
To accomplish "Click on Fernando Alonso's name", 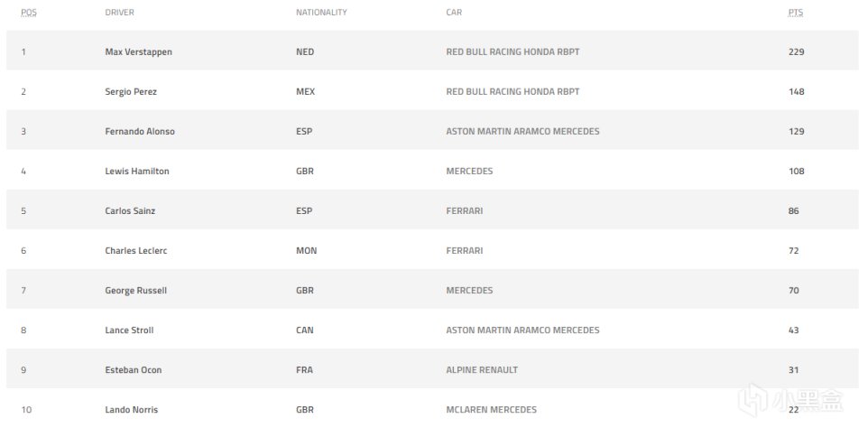I will point(140,131).
